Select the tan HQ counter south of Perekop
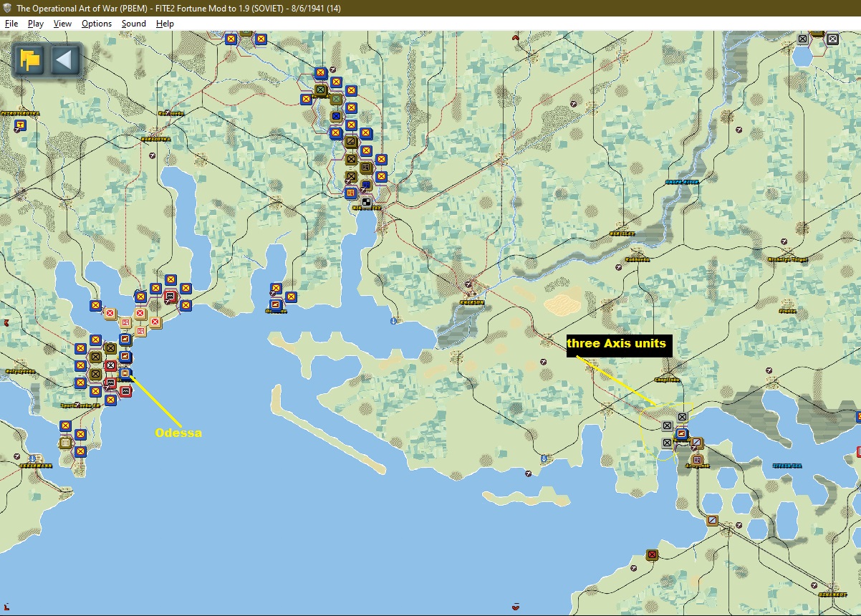The width and height of the screenshot is (861, 616). click(697, 459)
